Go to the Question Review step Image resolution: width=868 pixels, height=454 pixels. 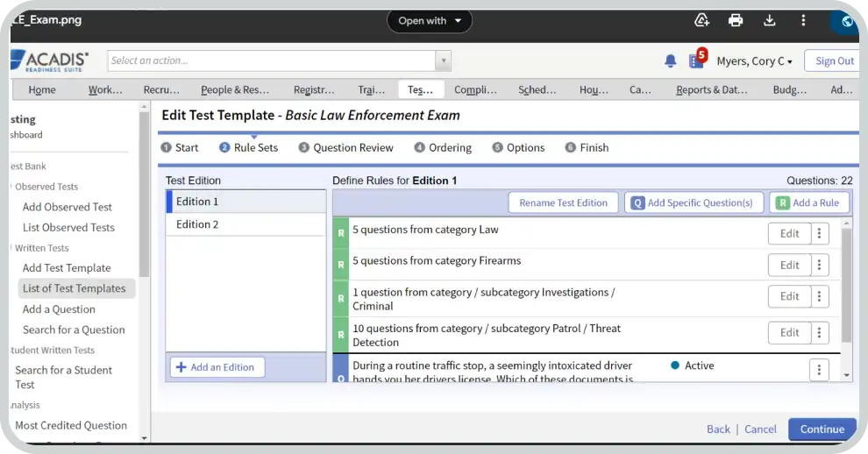[x=346, y=148]
